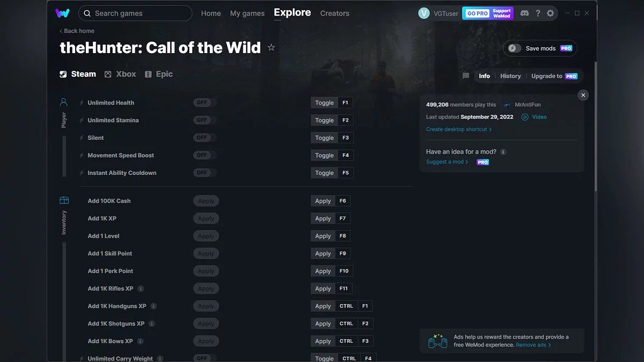Open help via the question mark icon

point(538,13)
